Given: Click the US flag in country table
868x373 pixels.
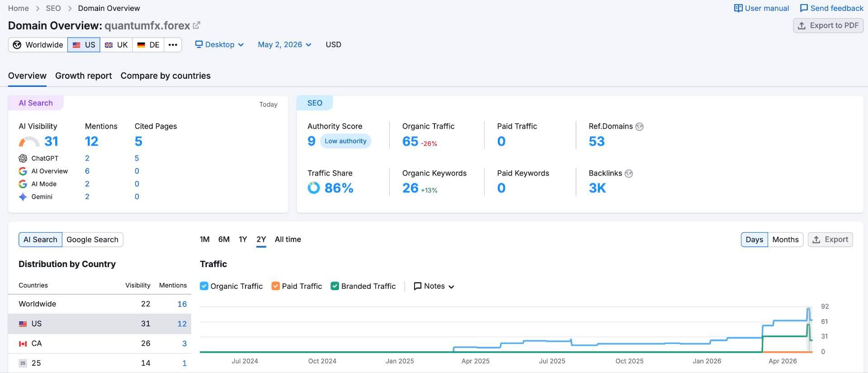Looking at the screenshot, I should (x=23, y=324).
